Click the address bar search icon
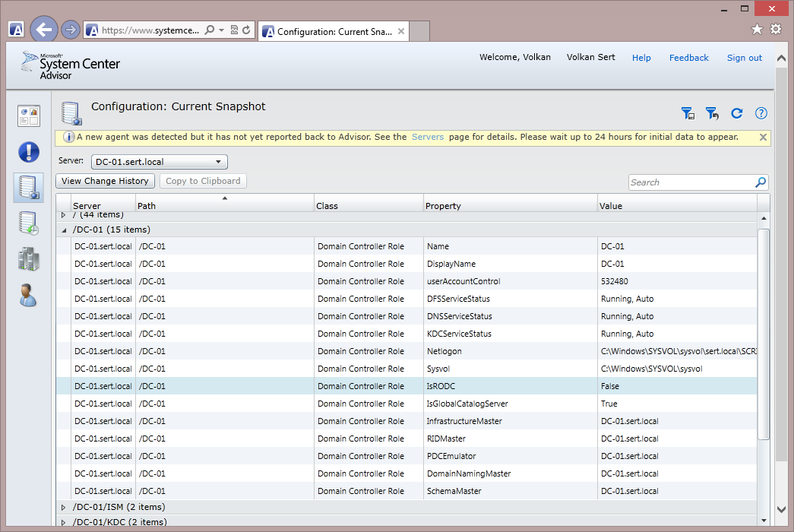This screenshot has width=794, height=532. click(x=209, y=30)
